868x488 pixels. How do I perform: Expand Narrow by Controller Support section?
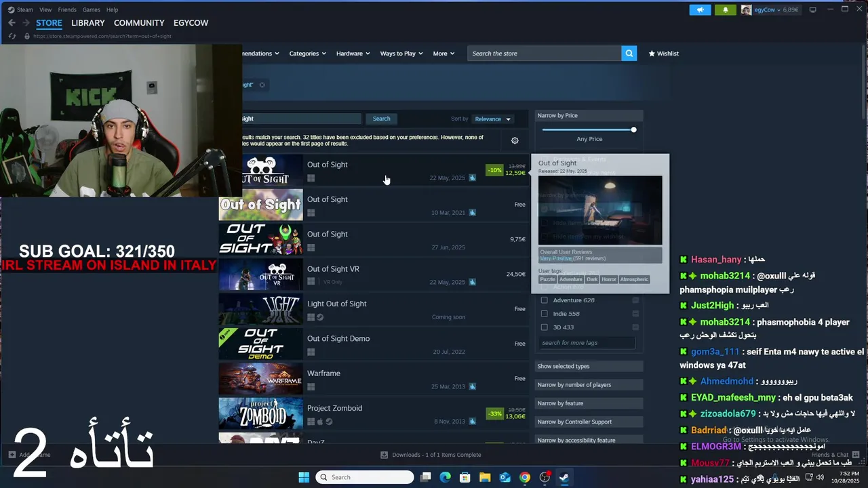pos(589,422)
